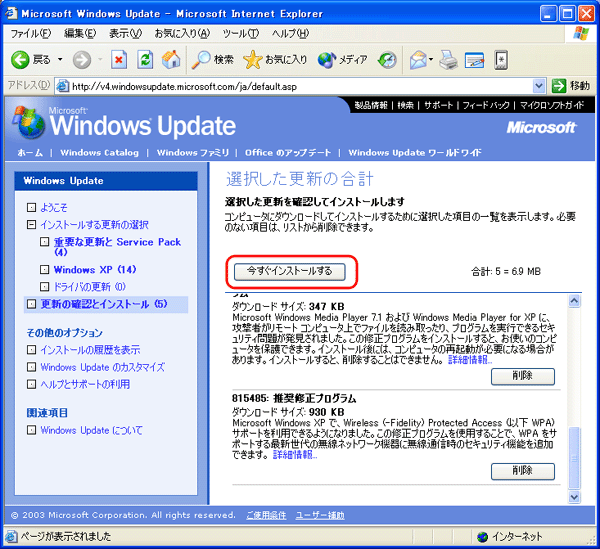Click the Messenger toolbar icon
This screenshot has width=600, height=549.
point(501,60)
